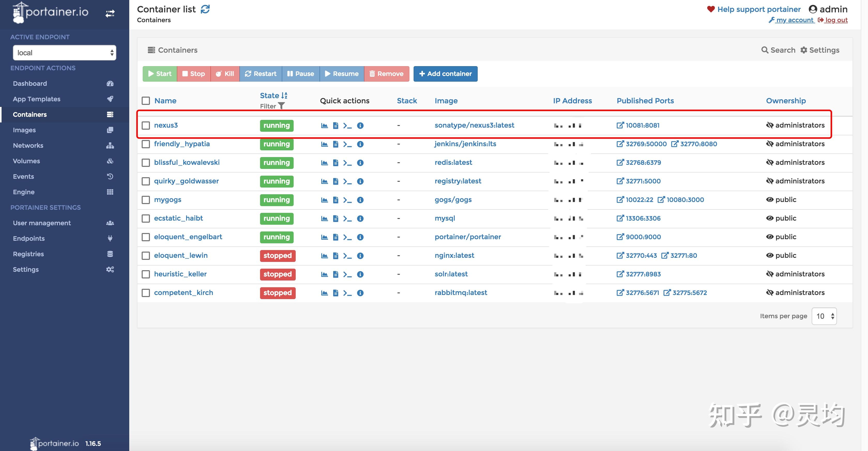View stats for the nexus3 container
This screenshot has height=451, width=868.
pos(324,125)
